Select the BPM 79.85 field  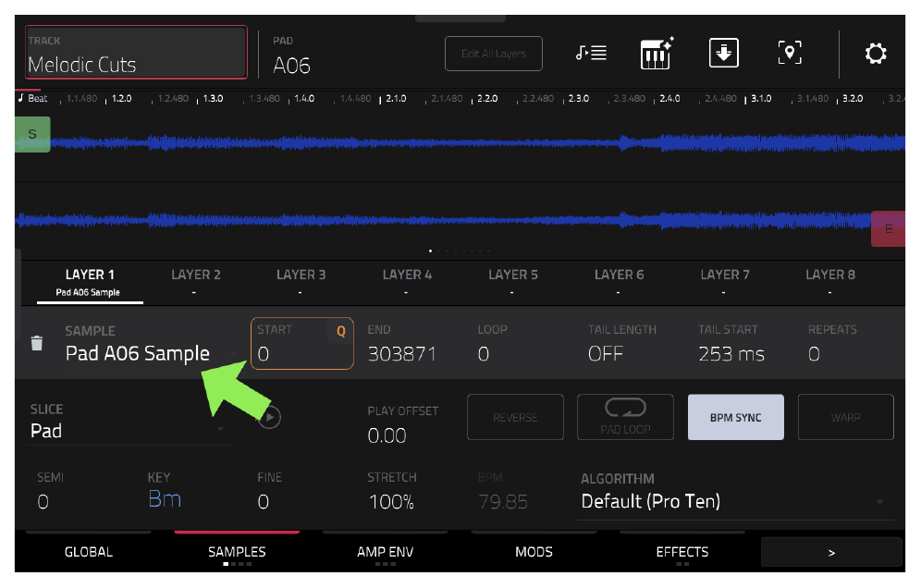[503, 491]
